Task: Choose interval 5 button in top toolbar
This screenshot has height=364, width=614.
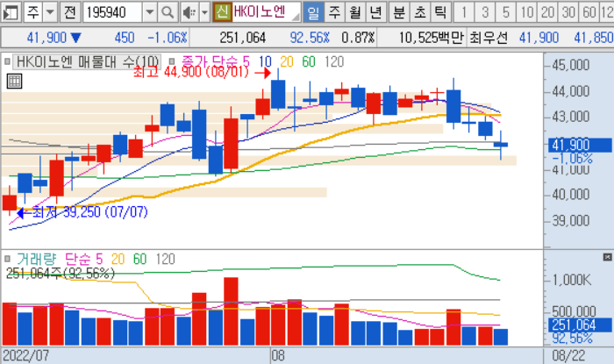Action: tap(505, 12)
